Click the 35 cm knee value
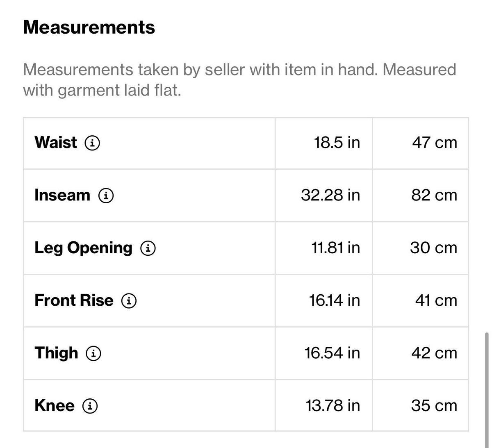Image resolution: width=492 pixels, height=448 pixels. click(434, 406)
